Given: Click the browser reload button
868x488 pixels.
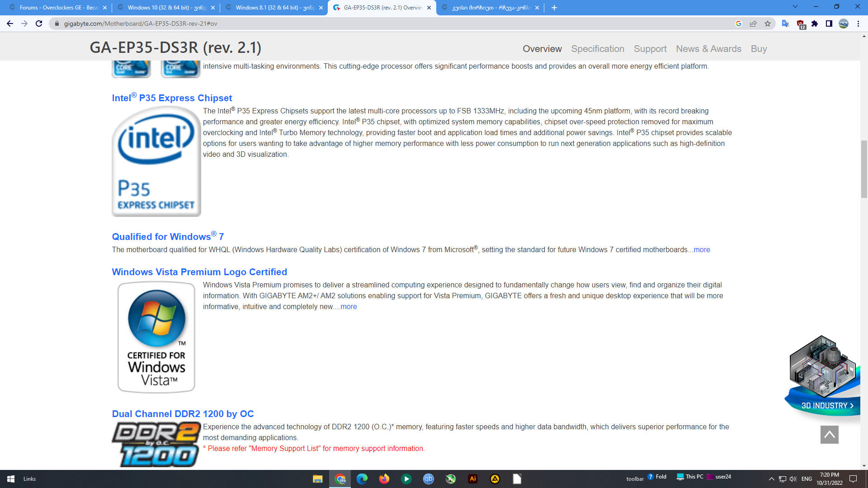Looking at the screenshot, I should (x=39, y=23).
